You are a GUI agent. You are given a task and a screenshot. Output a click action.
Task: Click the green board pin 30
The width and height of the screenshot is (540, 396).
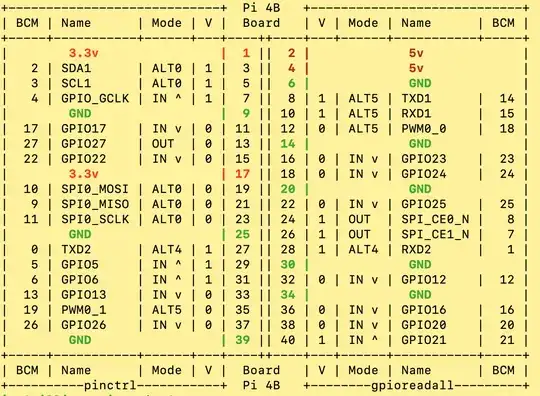(x=288, y=264)
